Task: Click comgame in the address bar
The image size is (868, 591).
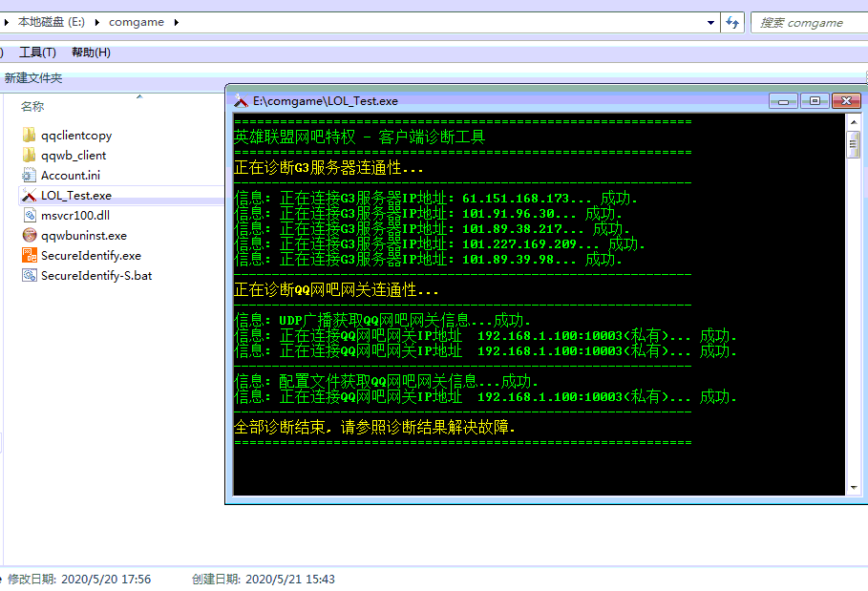Action: pyautogui.click(x=137, y=22)
